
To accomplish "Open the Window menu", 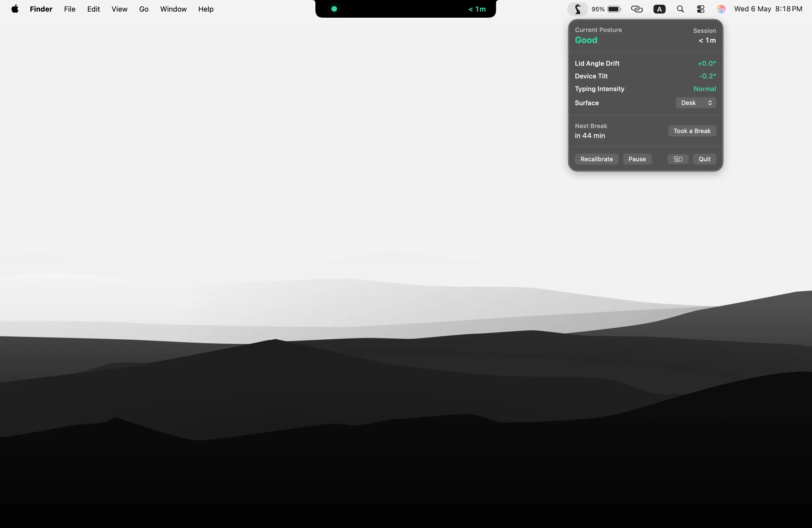I will pos(173,9).
